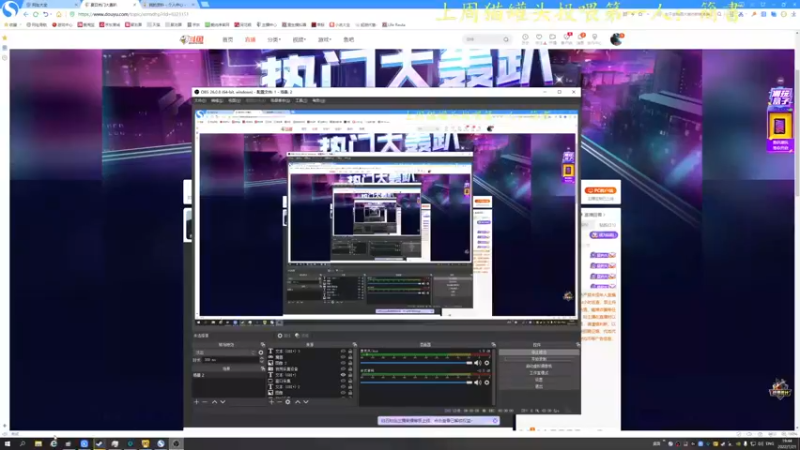Open 设置 from OBS controls
The image size is (800, 450).
pyautogui.click(x=539, y=380)
